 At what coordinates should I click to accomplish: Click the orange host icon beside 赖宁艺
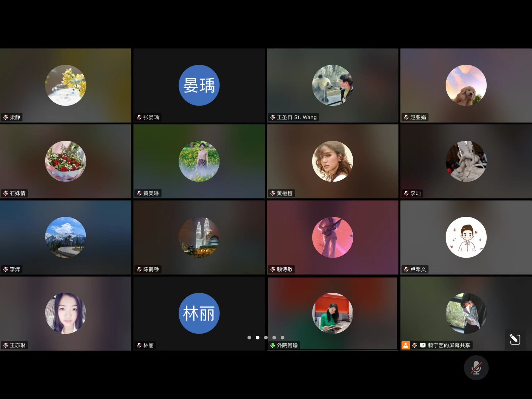(x=405, y=345)
